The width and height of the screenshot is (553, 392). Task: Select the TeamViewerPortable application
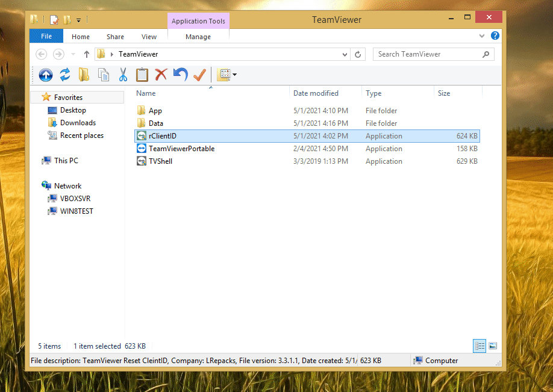pos(307,149)
